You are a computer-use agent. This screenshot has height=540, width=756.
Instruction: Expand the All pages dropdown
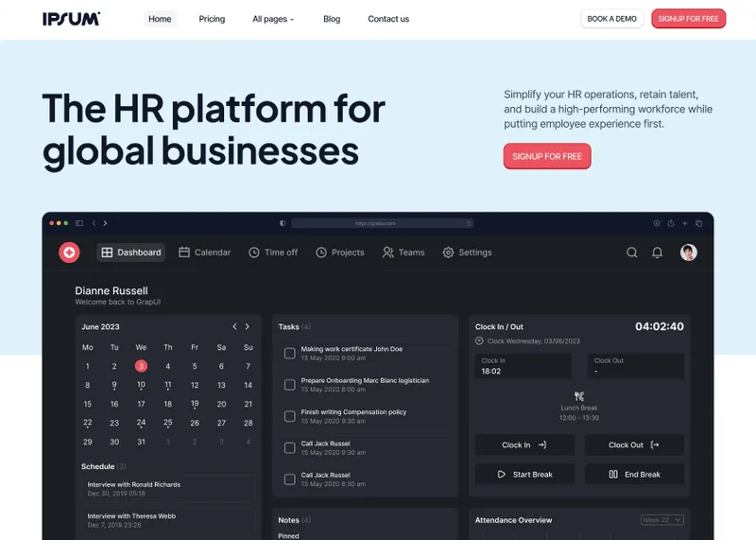point(273,19)
